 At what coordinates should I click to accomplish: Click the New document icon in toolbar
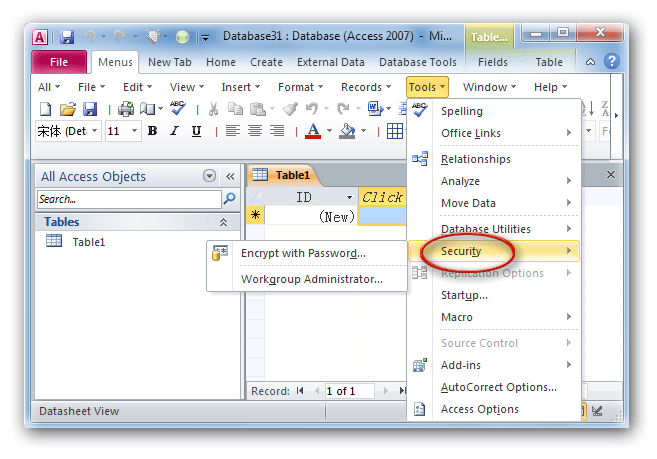(x=45, y=109)
